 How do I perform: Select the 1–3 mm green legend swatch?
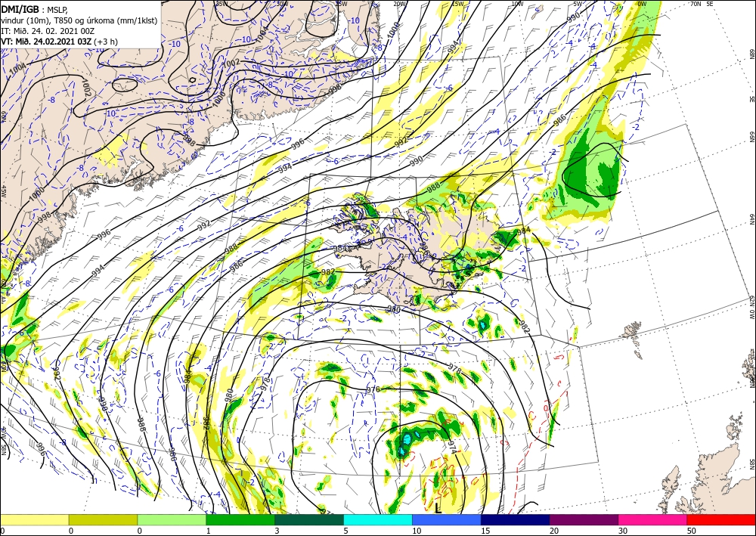[x=240, y=519]
